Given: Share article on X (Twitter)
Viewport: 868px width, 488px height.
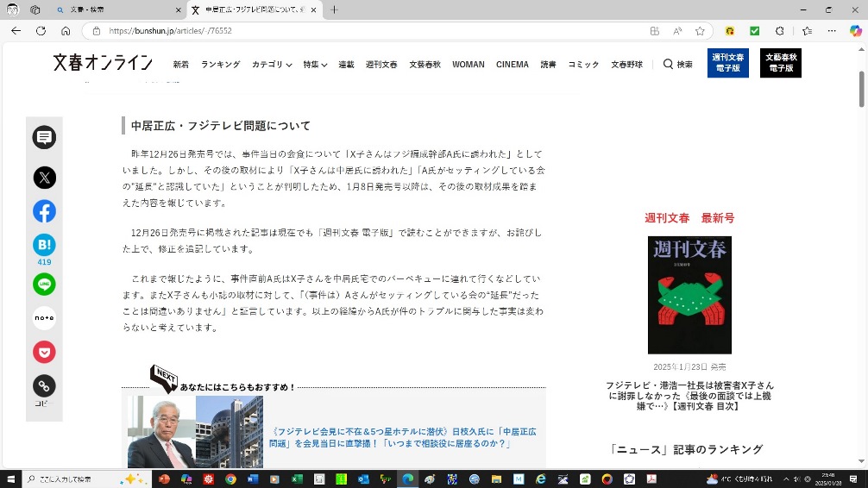Looking at the screenshot, I should pos(44,178).
